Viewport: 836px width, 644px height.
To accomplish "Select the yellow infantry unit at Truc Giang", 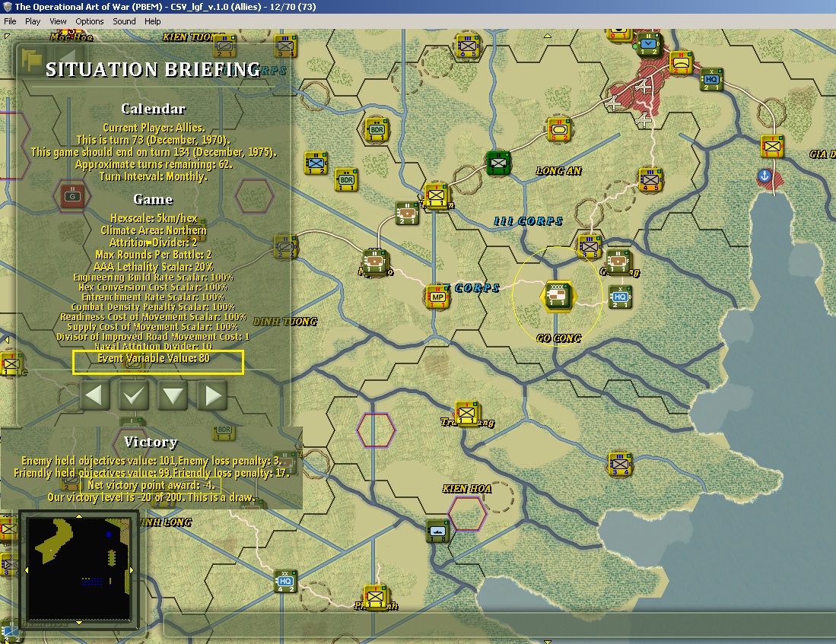I will click(467, 413).
